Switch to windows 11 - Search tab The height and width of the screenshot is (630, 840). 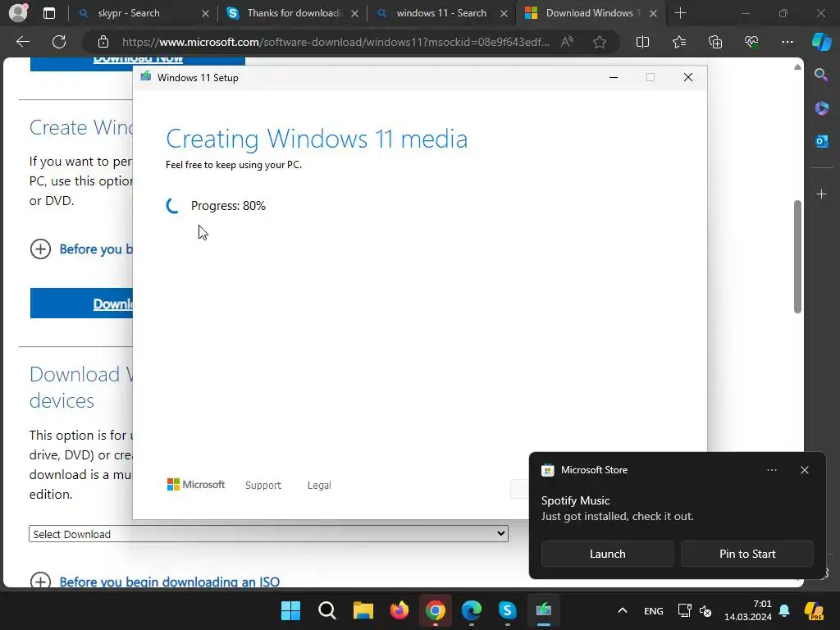(441, 13)
